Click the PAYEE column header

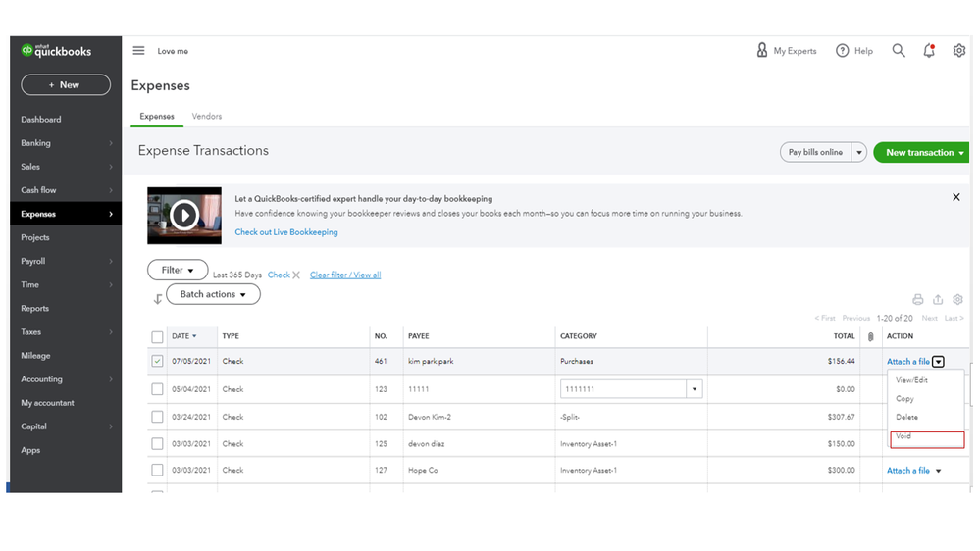(418, 336)
